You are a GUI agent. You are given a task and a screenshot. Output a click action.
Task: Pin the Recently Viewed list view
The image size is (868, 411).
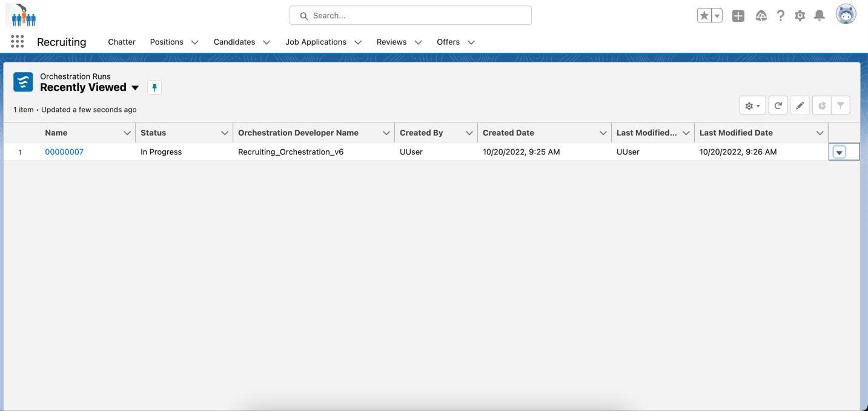(x=154, y=87)
